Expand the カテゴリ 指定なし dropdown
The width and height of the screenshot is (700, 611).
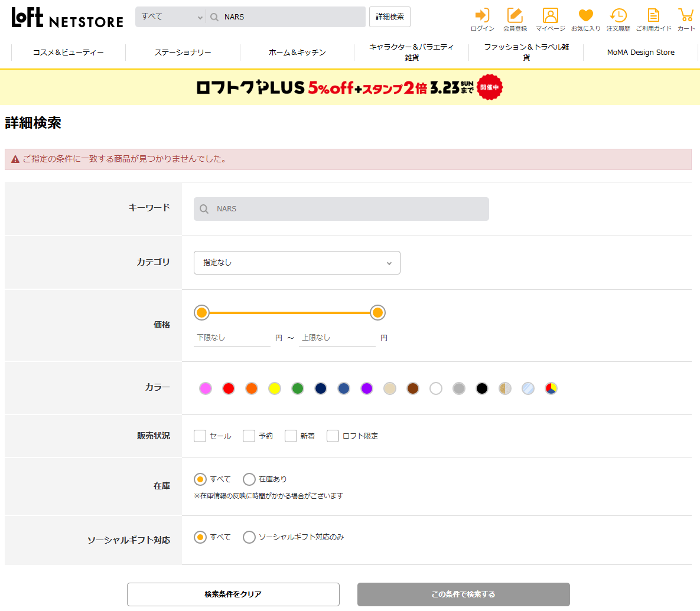tap(297, 263)
